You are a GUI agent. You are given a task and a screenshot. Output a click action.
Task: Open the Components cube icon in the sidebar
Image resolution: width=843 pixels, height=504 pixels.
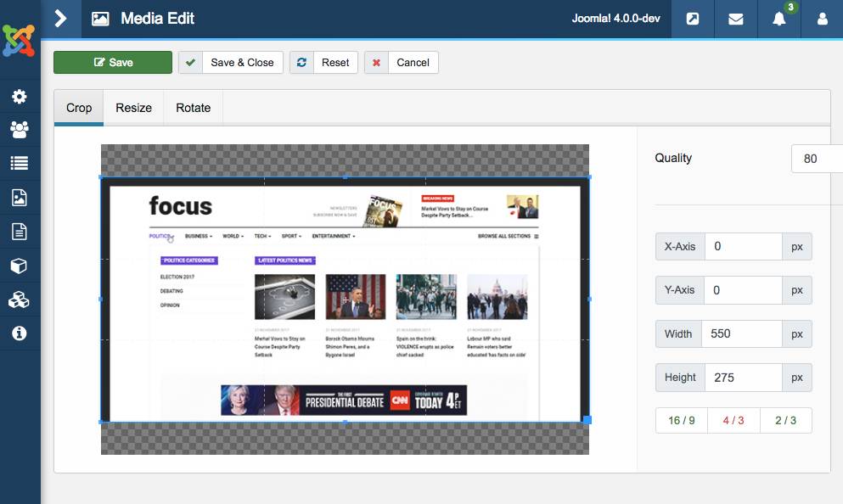pos(19,264)
